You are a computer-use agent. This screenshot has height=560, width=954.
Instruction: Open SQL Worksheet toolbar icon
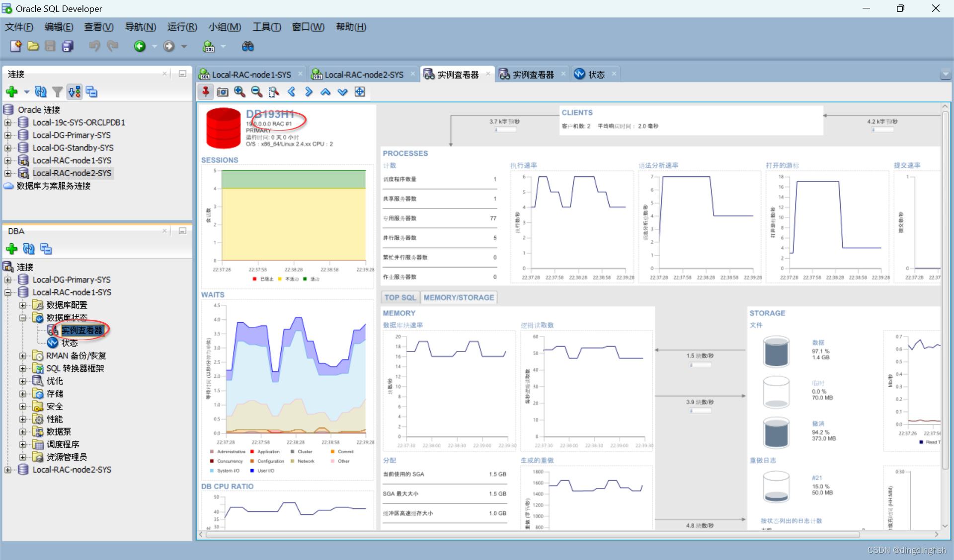pyautogui.click(x=209, y=46)
